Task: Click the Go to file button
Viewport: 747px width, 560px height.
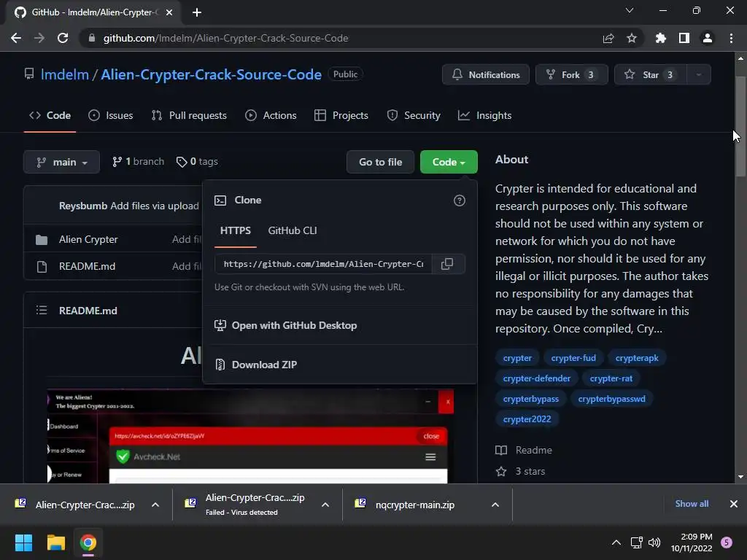Action: (x=380, y=162)
